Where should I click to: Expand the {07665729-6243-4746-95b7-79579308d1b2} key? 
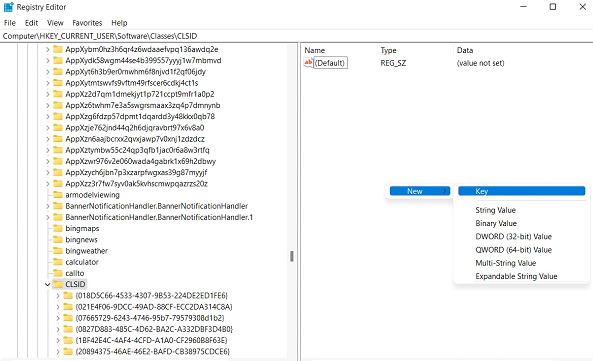point(57,318)
